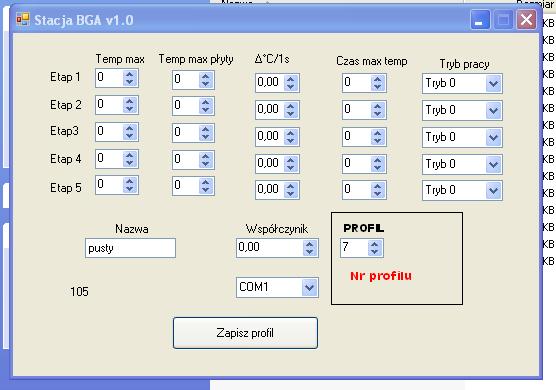This screenshot has width=556, height=390.
Task: Click the Temp max column header
Action: (120, 59)
